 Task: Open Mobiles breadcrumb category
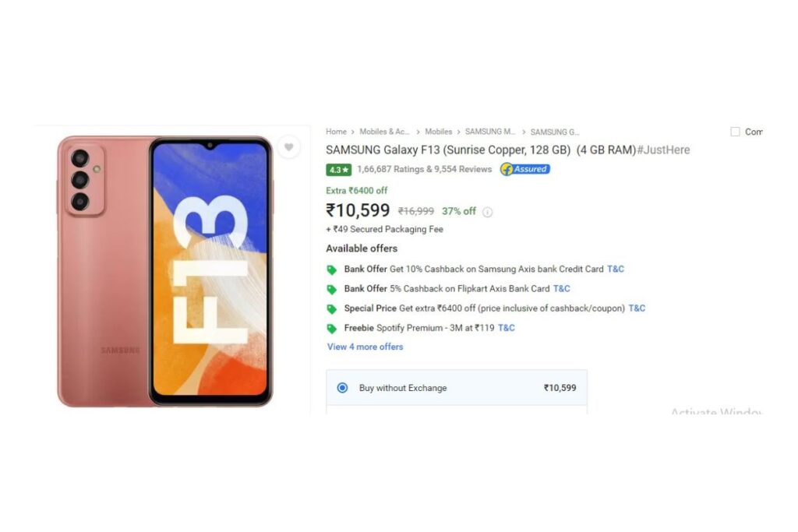click(x=438, y=131)
